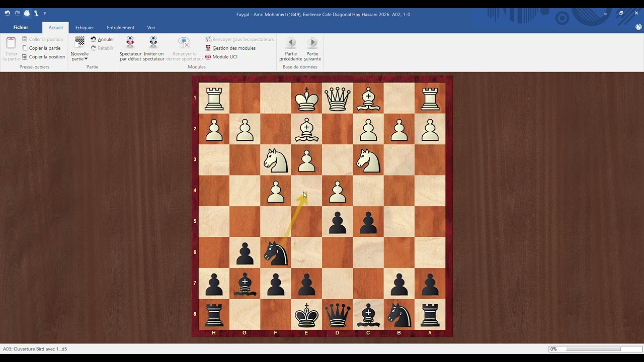Open Gestion des modules
This screenshot has height=362, width=644.
pyautogui.click(x=230, y=48)
